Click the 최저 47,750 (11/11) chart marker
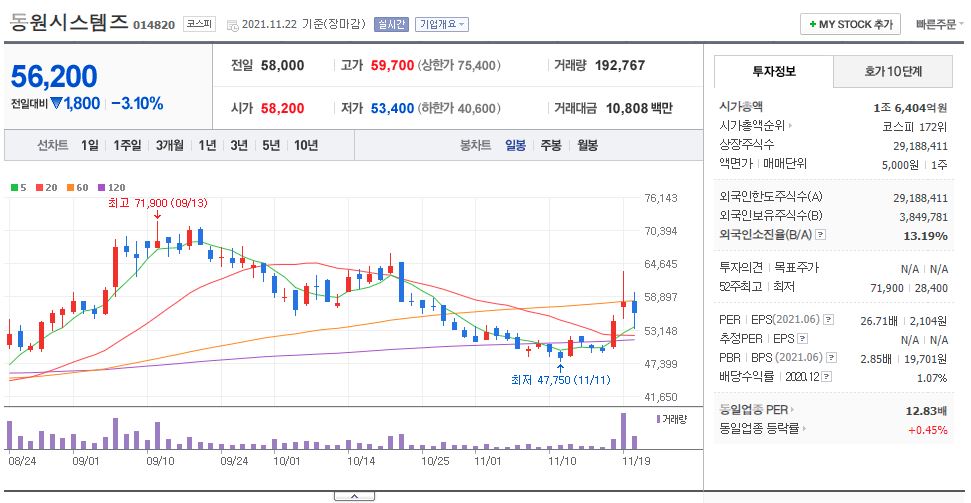 [x=560, y=380]
